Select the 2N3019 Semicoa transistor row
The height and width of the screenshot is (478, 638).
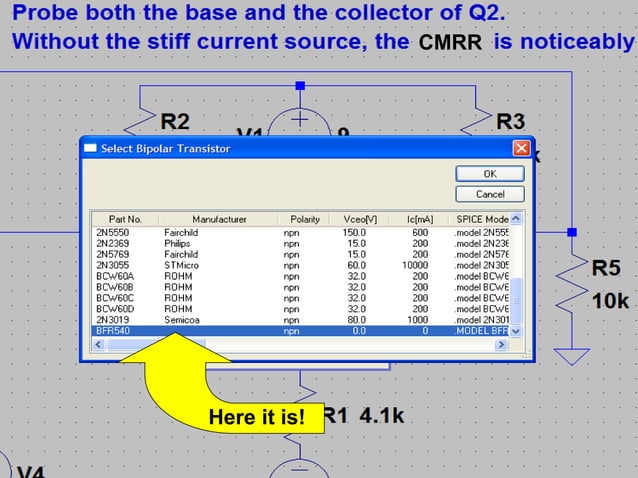point(301,320)
